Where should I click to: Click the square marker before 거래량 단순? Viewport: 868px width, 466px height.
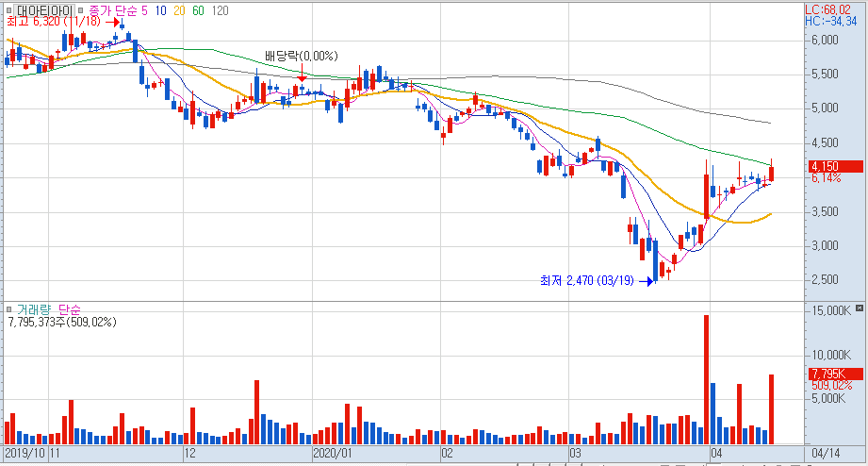(x=8, y=309)
